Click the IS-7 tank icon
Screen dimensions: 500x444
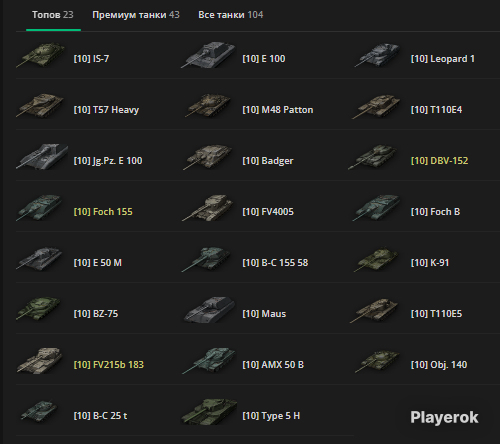(41, 55)
